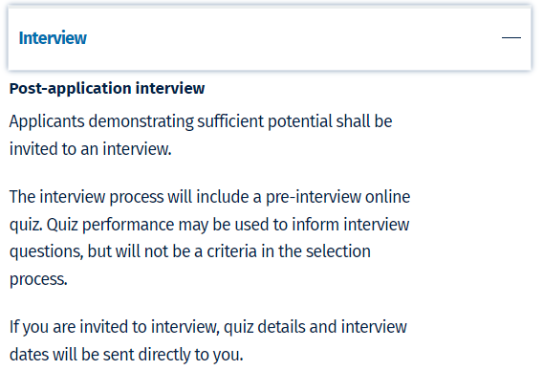
Task: Click the word 'Applicants' in first paragraph
Action: tap(47, 121)
